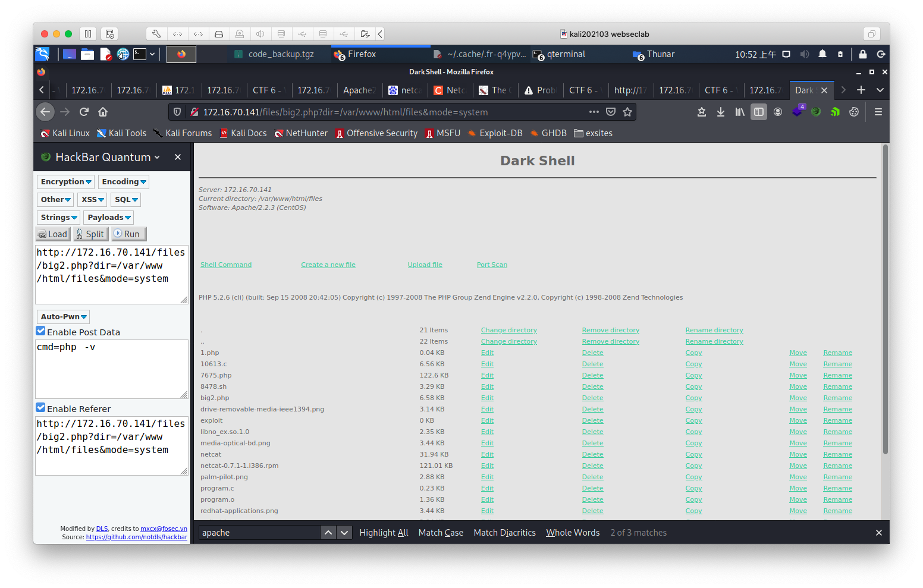Toggle Match Case in find bar
The image size is (923, 588).
pos(441,533)
